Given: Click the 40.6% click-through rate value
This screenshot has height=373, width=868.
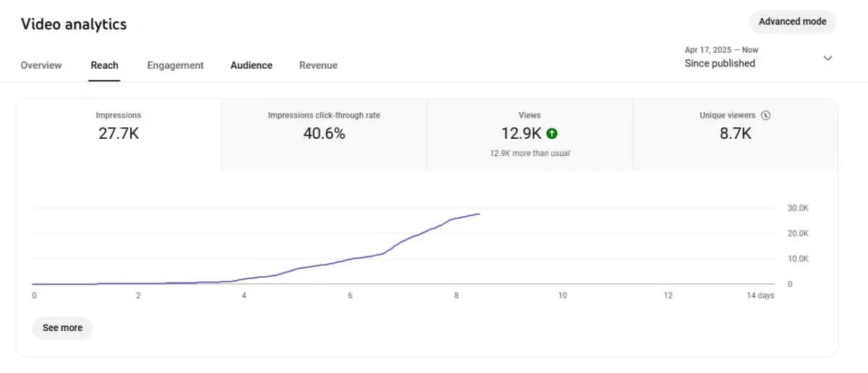Looking at the screenshot, I should coord(324,134).
